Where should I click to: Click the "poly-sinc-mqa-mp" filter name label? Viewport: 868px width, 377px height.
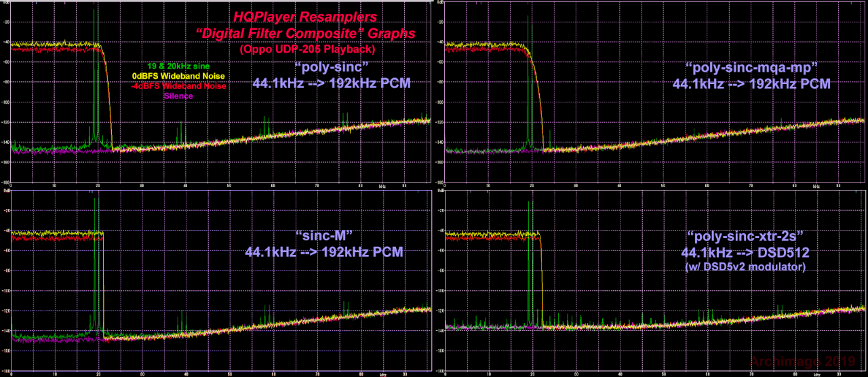[751, 68]
